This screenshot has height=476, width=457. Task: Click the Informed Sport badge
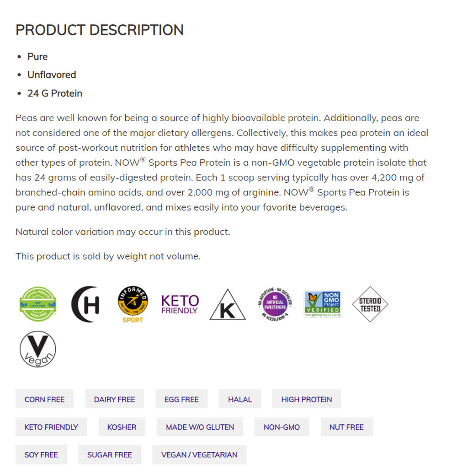click(x=133, y=304)
